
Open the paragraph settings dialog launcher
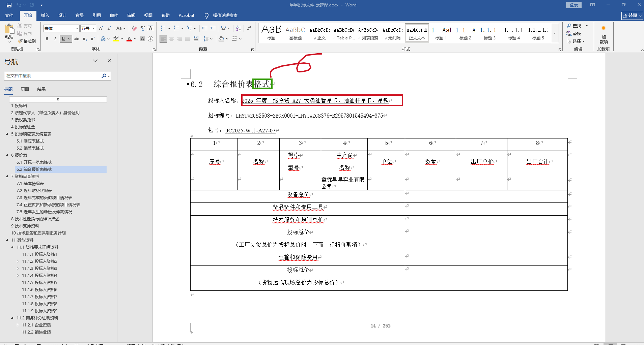253,50
